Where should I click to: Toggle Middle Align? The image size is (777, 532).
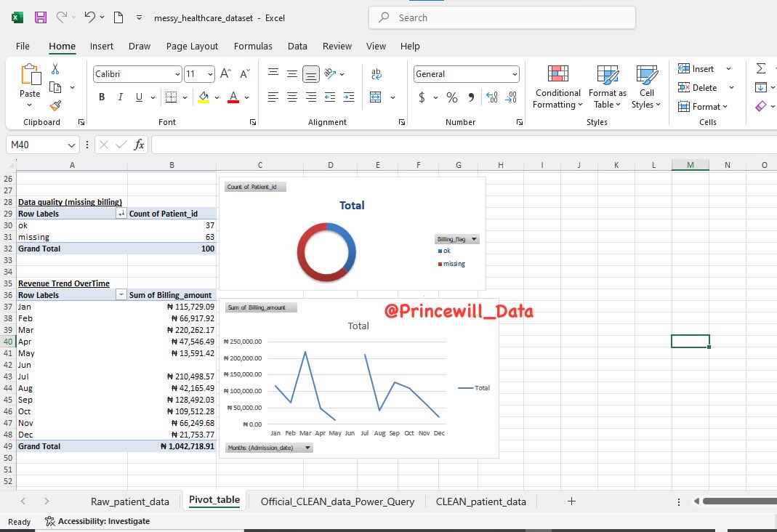[292, 74]
